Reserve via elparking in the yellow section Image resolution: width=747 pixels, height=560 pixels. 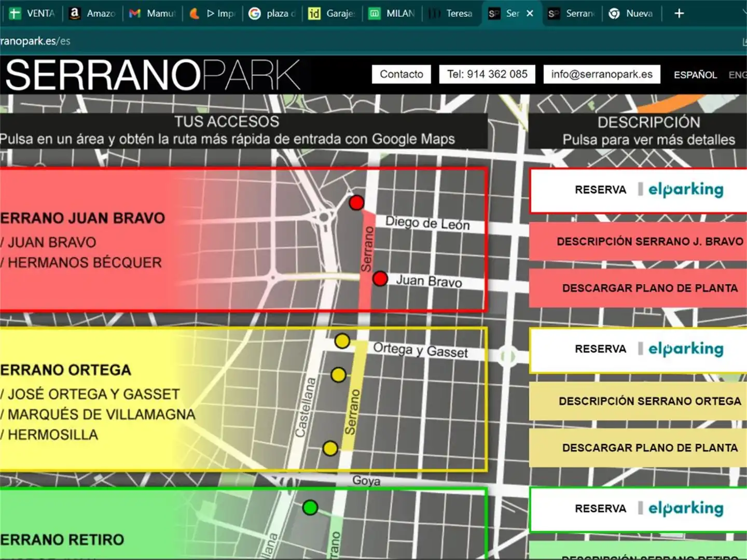638,349
